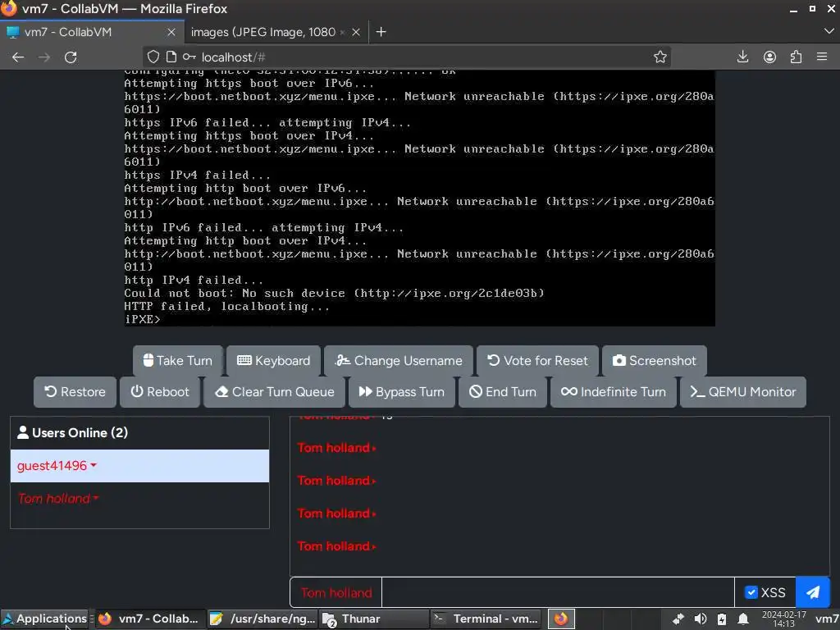The width and height of the screenshot is (840, 630).
Task: Click the 2024-02-17 clock in the panel
Action: coord(783,619)
